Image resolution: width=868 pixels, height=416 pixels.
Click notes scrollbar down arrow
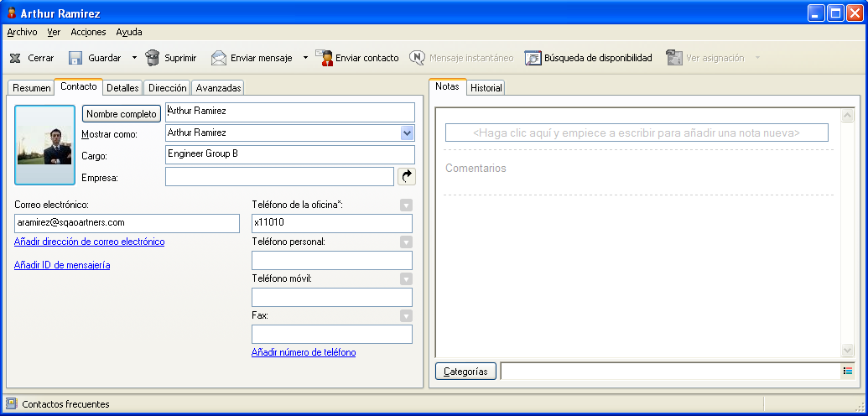848,350
